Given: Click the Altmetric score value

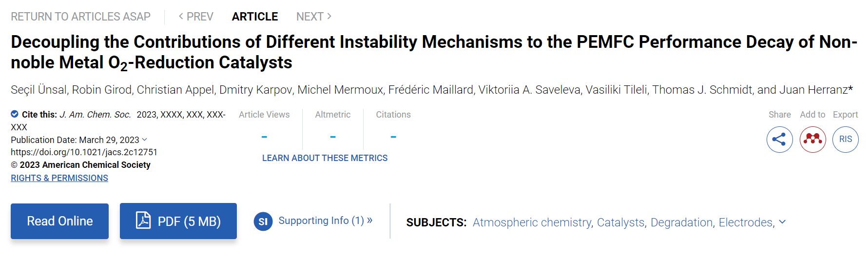Looking at the screenshot, I should coord(333,137).
